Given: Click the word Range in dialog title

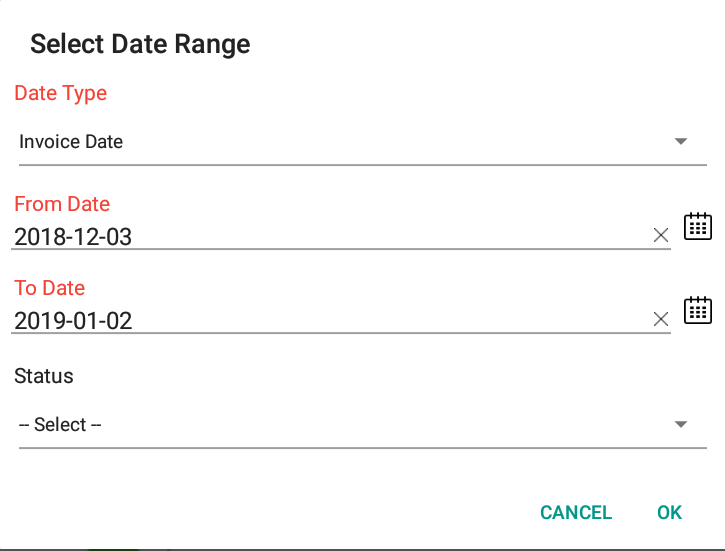Looking at the screenshot, I should click(x=212, y=45).
